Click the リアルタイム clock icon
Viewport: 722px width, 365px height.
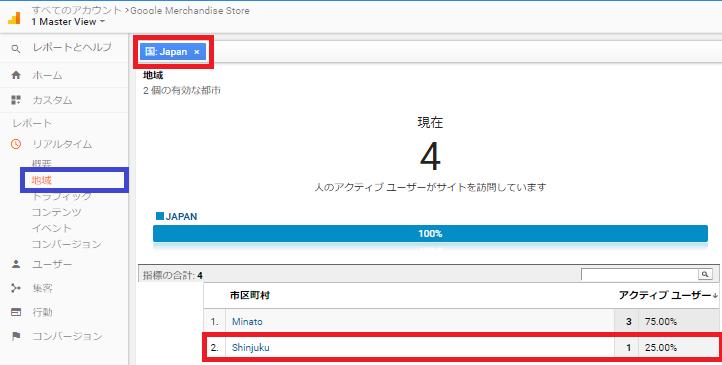pyautogui.click(x=16, y=144)
